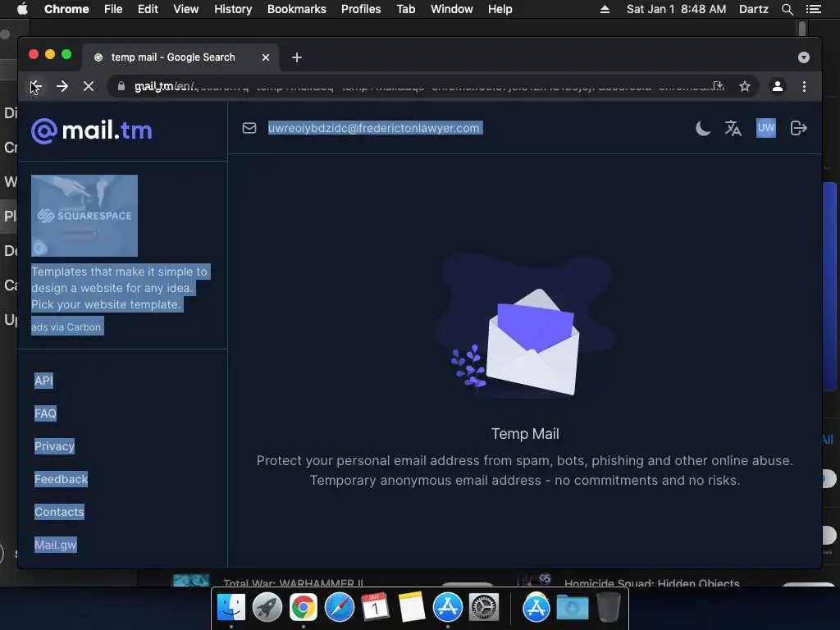Open Finder from the Dock

coord(231,608)
